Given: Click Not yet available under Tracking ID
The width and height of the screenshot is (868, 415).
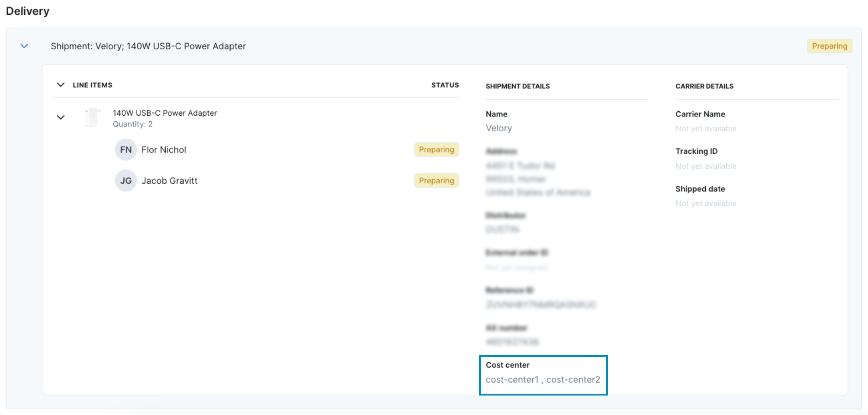Looking at the screenshot, I should (x=706, y=166).
